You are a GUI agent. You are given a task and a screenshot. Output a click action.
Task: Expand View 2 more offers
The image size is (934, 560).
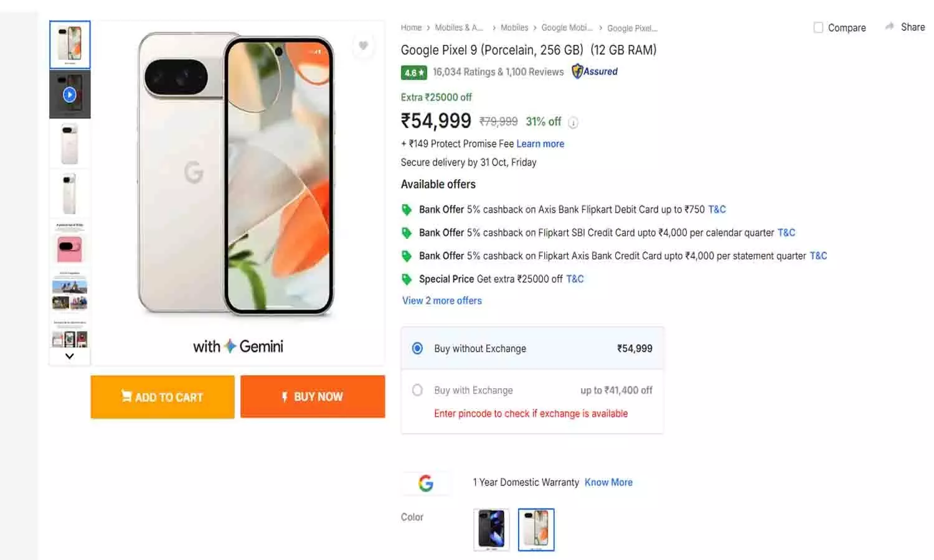[x=441, y=301]
